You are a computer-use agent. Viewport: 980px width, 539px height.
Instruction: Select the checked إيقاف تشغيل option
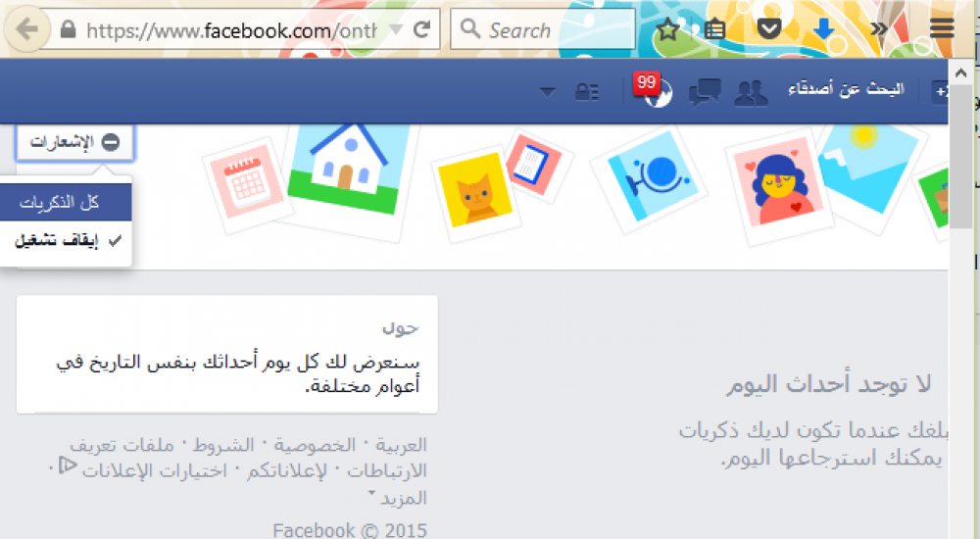pos(67,241)
